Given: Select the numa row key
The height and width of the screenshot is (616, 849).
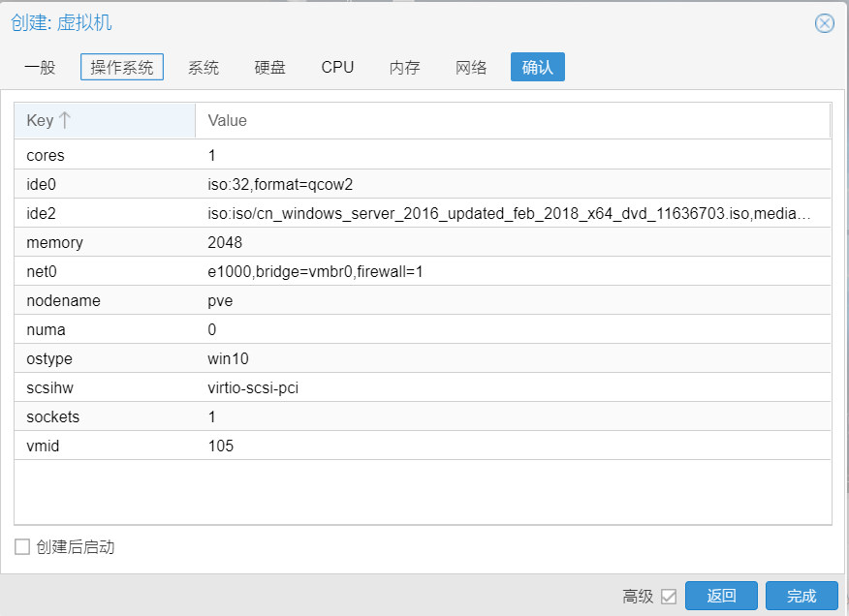Looking at the screenshot, I should [46, 329].
